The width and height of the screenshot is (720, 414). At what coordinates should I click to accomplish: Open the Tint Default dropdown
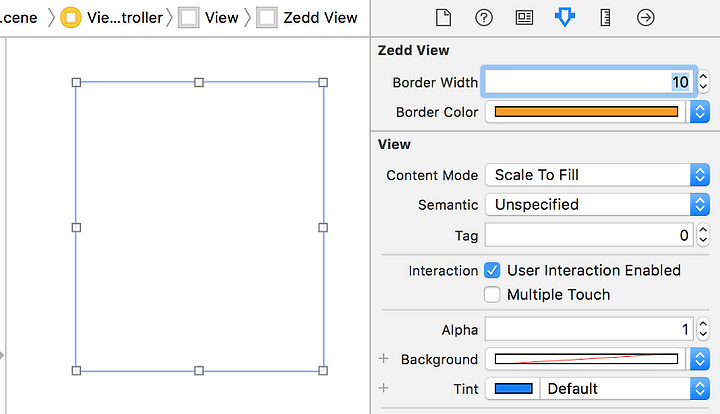(624, 389)
